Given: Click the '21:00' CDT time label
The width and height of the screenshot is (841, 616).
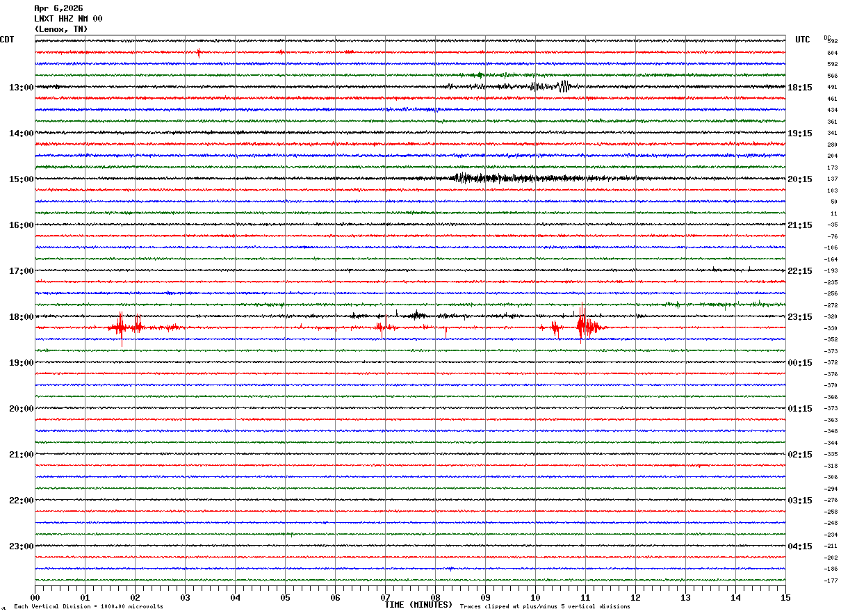Looking at the screenshot, I should click(x=22, y=455).
